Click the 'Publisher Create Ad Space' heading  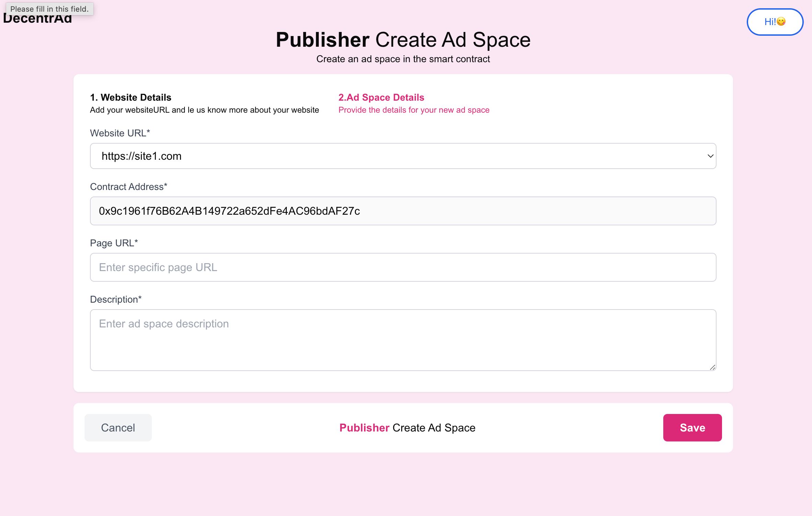click(403, 40)
